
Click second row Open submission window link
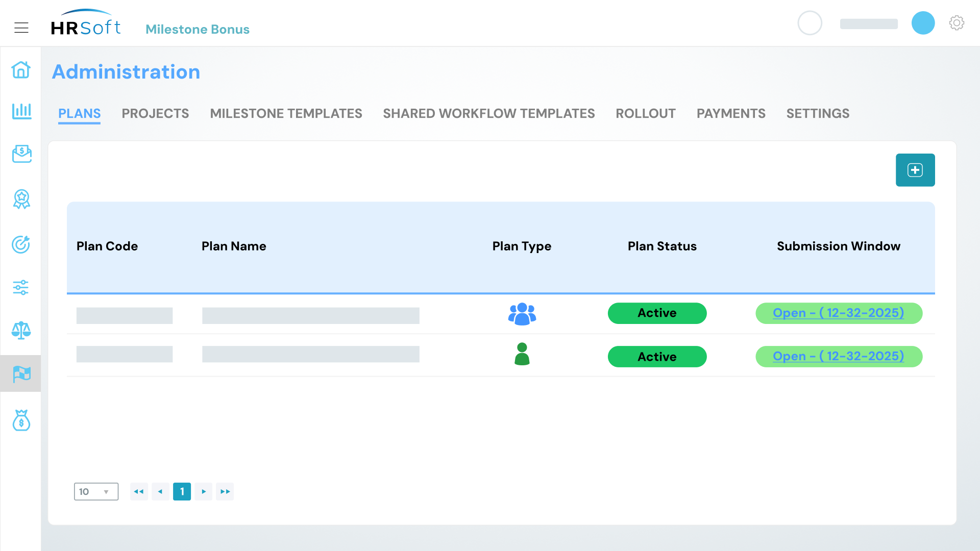[x=838, y=356]
